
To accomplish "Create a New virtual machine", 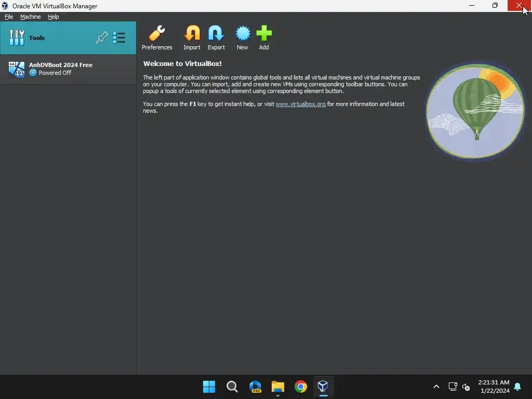I will click(243, 37).
